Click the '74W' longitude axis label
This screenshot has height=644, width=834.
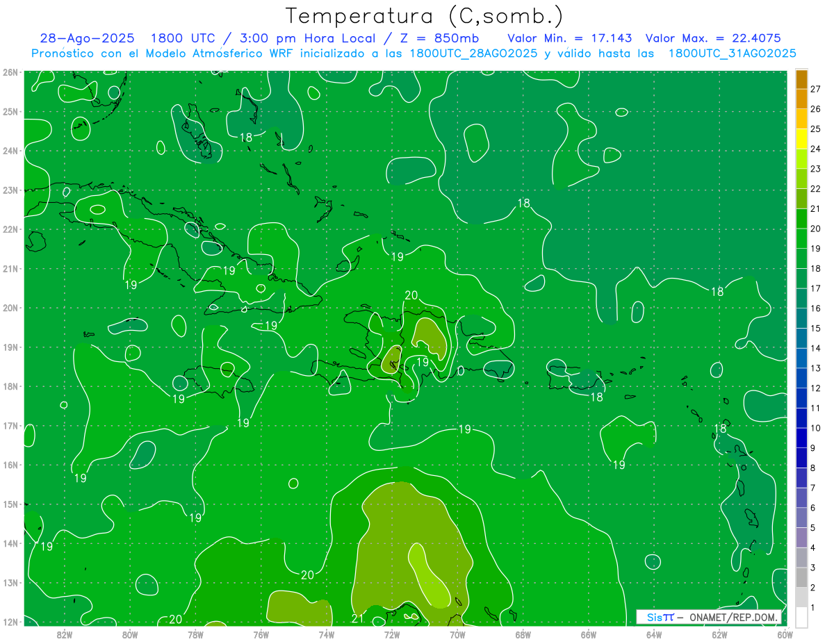click(327, 634)
